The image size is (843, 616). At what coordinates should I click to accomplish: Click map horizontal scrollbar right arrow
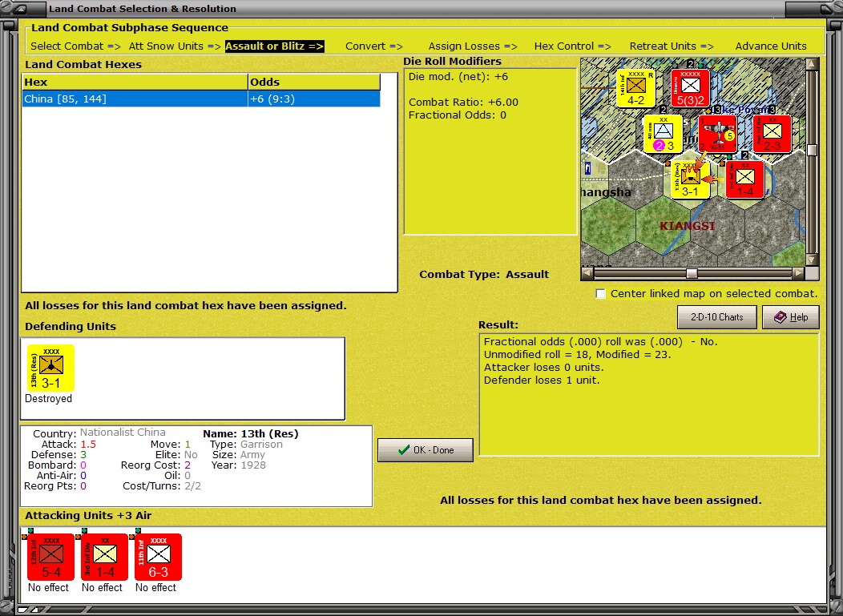coord(799,273)
